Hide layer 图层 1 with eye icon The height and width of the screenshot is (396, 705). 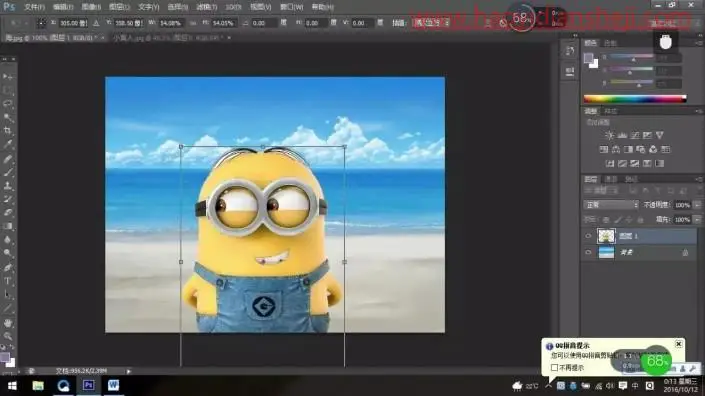pos(588,236)
